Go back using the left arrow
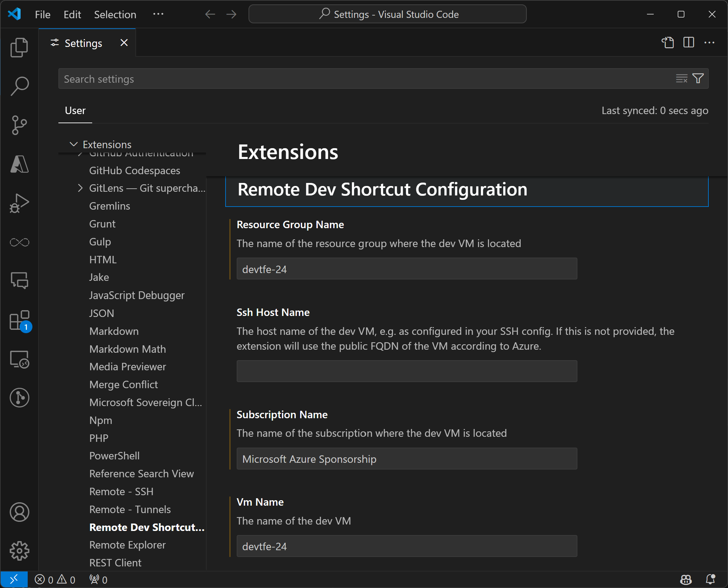Screen dimensions: 728x588 [x=210, y=14]
